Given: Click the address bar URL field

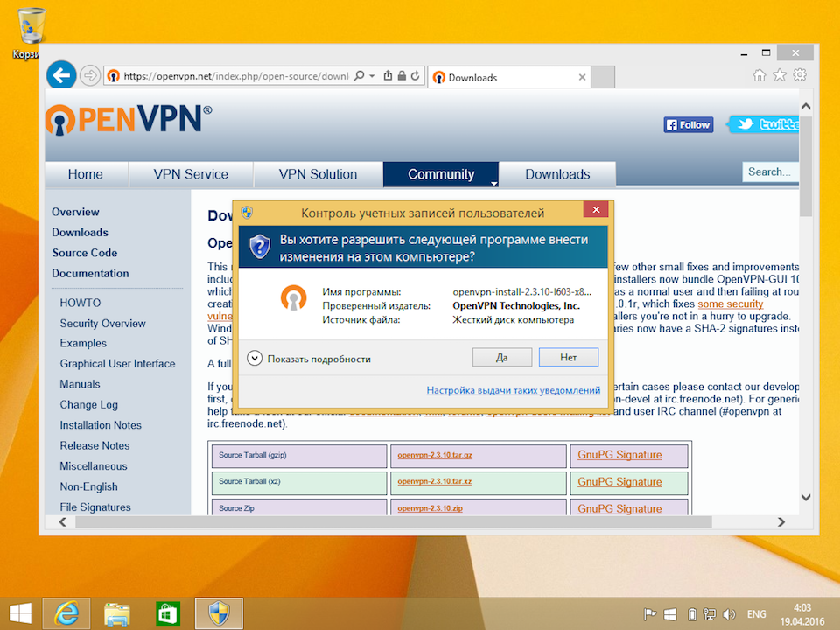Looking at the screenshot, I should [x=235, y=76].
